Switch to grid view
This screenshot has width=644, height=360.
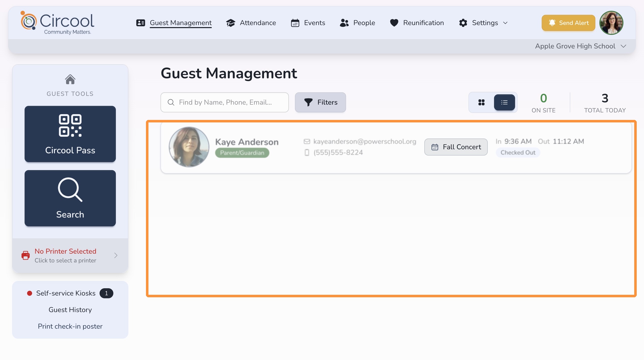[481, 102]
